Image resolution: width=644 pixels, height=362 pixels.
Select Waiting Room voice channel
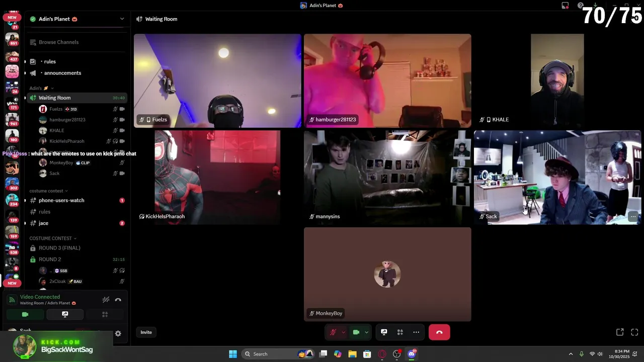point(76,98)
